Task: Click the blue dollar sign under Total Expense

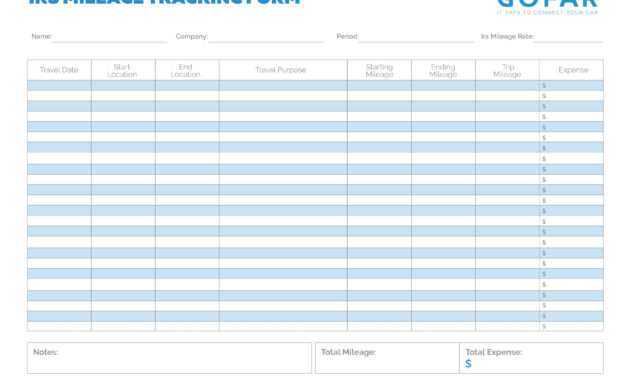Action: click(468, 364)
